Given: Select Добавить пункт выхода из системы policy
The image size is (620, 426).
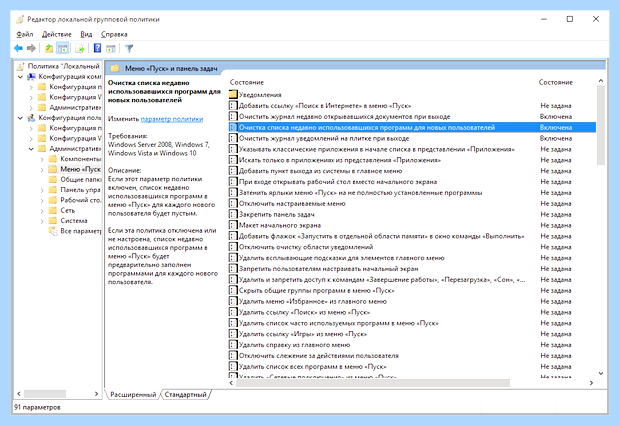Looking at the screenshot, I should tap(320, 171).
